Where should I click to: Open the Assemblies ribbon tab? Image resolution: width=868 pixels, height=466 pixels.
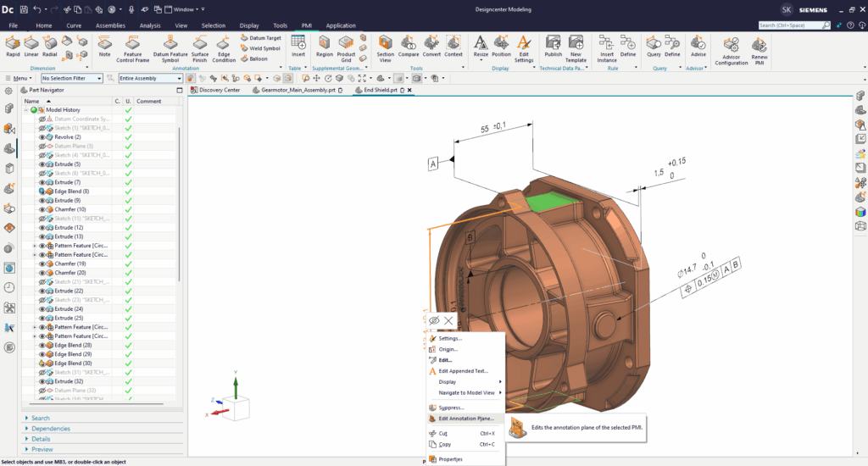(110, 25)
